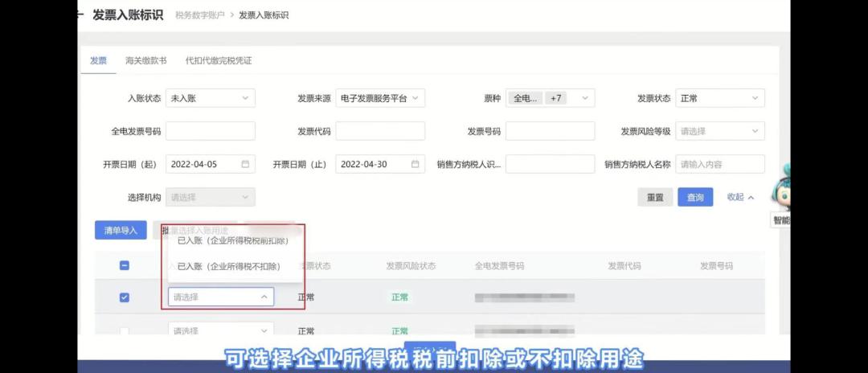Switch to 海关缴款书 tab
The width and height of the screenshot is (868, 373).
[146, 61]
